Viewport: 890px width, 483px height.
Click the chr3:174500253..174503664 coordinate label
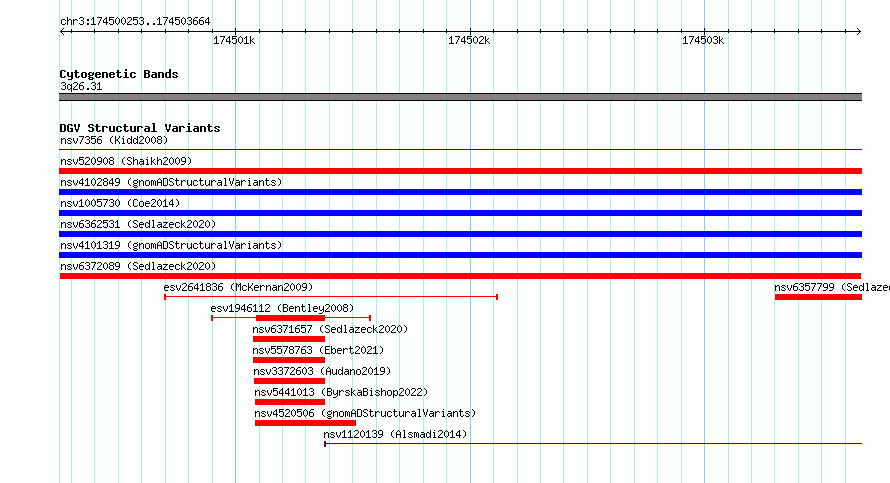tap(135, 22)
